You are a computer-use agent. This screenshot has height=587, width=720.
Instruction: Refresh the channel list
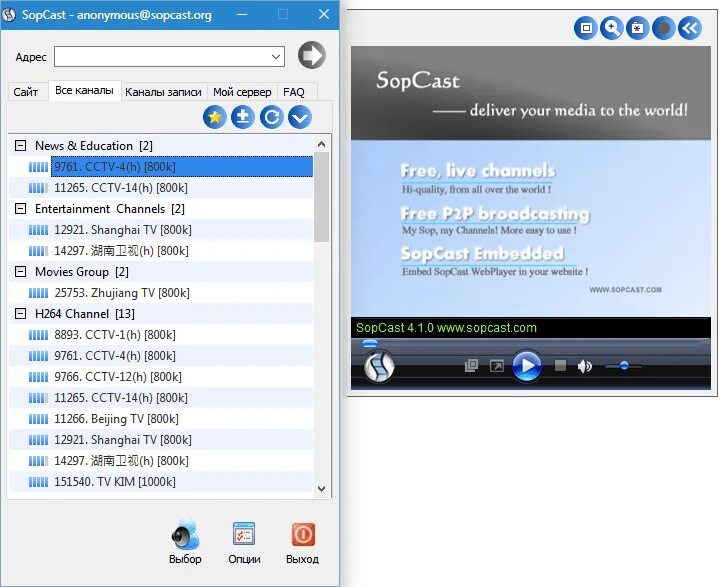(x=271, y=117)
